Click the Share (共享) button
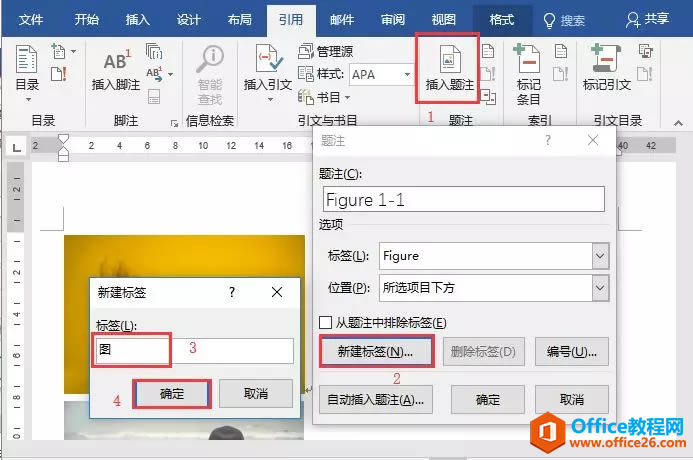Image resolution: width=693 pixels, height=460 pixels. coord(647,19)
